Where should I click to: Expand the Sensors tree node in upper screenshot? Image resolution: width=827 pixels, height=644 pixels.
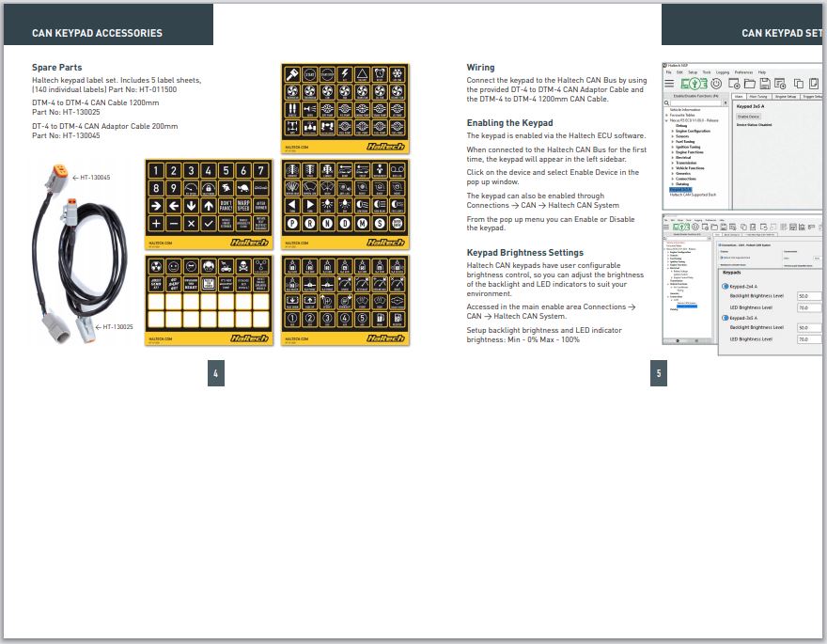tap(672, 136)
